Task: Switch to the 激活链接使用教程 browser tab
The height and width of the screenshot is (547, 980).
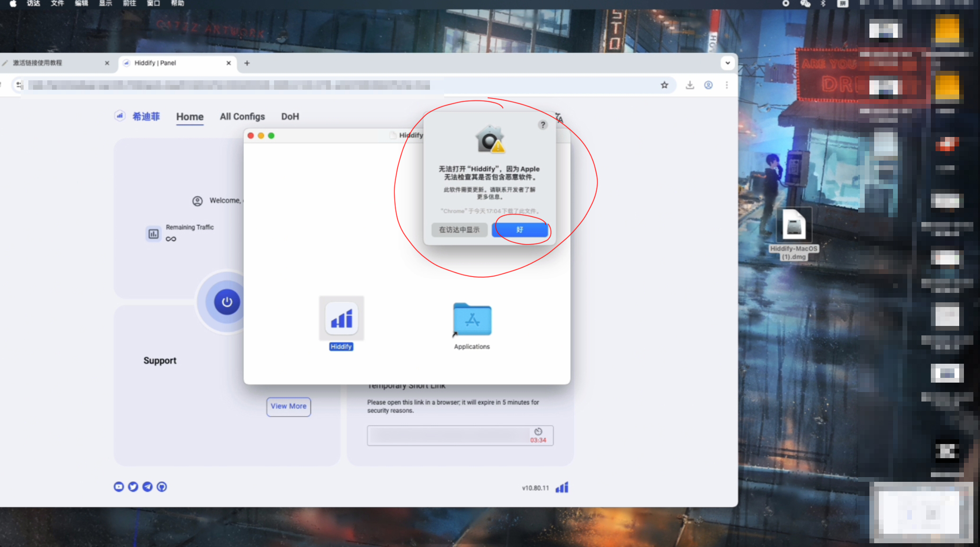Action: click(54, 63)
